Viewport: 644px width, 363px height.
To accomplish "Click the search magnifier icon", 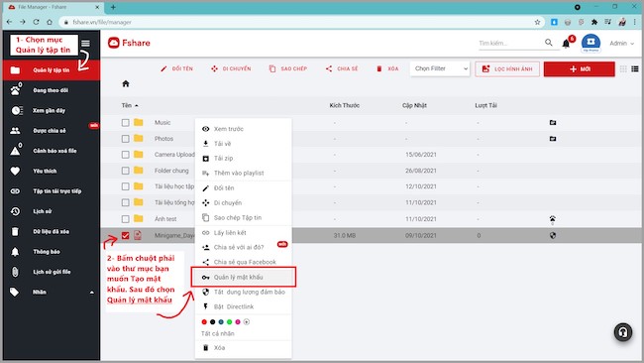I will tap(548, 43).
